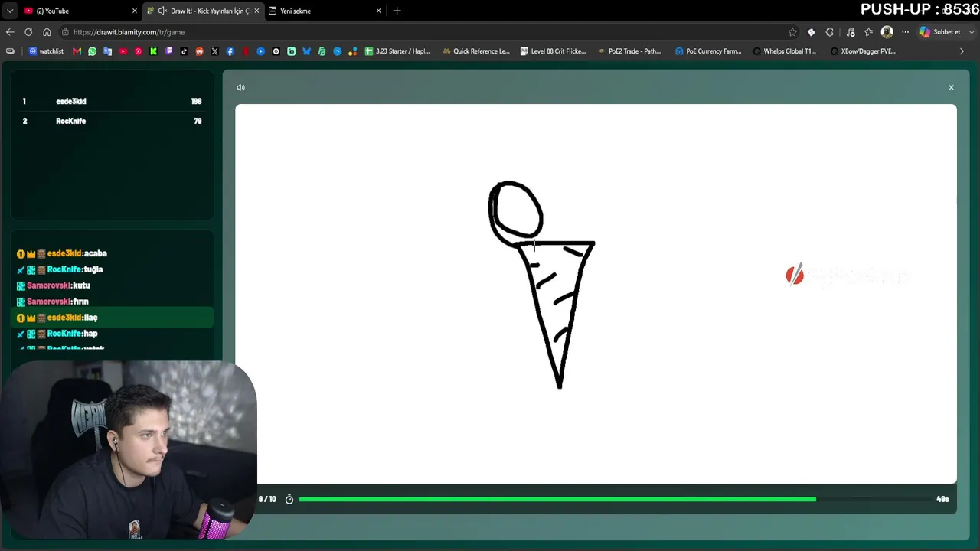This screenshot has width=980, height=551.
Task: Open the 3.23 Starter bookmark
Action: tap(397, 51)
